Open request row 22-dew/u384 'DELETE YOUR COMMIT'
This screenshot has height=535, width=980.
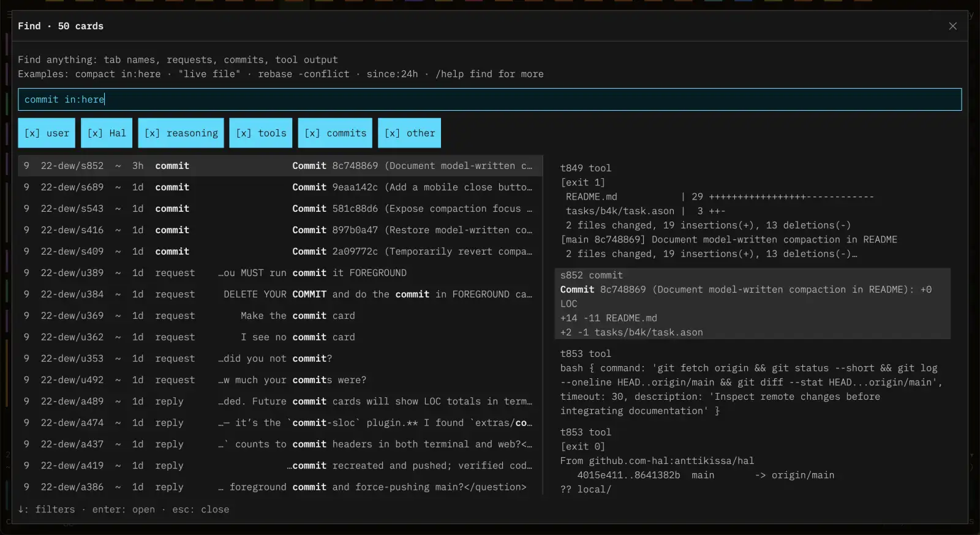280,294
